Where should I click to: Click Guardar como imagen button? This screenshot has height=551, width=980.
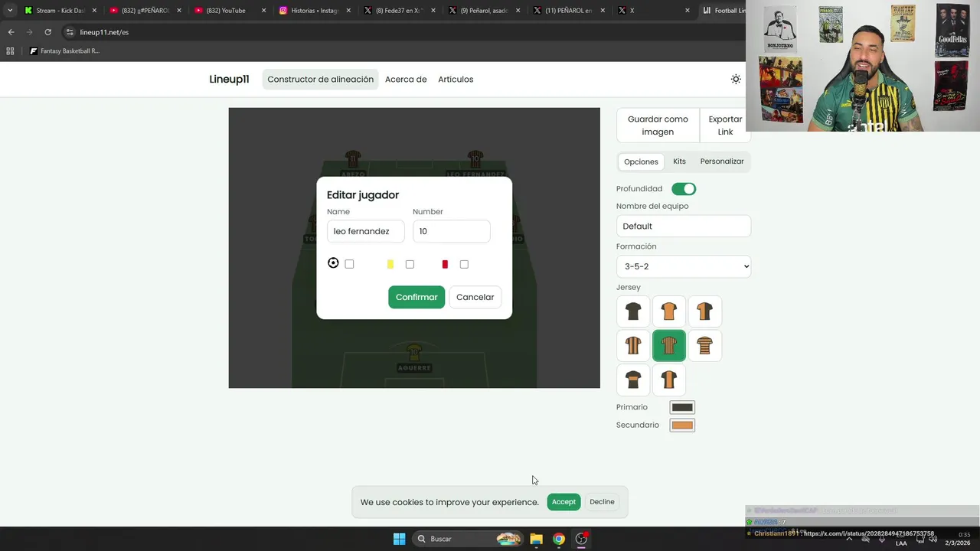coord(658,126)
